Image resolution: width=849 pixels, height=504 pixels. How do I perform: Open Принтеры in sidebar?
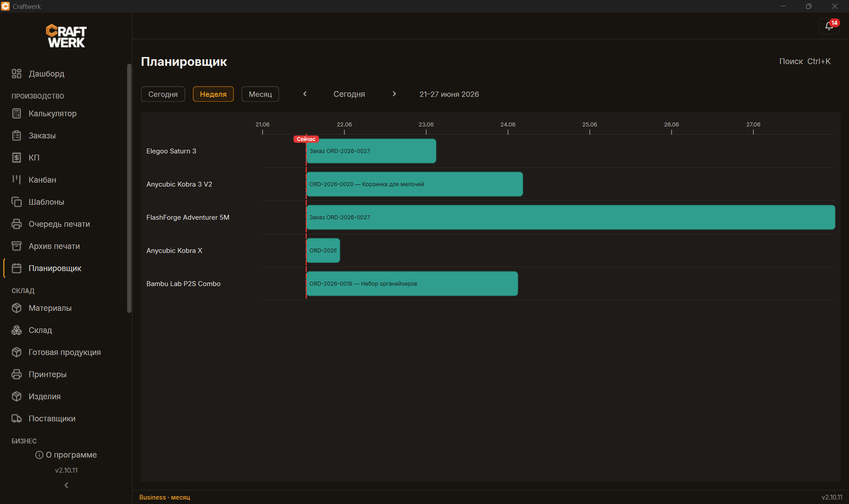point(48,374)
